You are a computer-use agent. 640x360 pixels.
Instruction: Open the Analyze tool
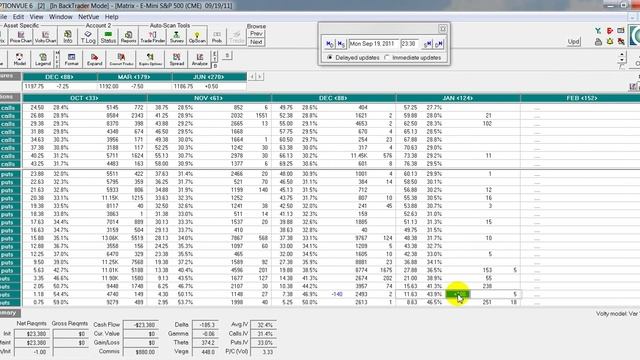[200, 59]
